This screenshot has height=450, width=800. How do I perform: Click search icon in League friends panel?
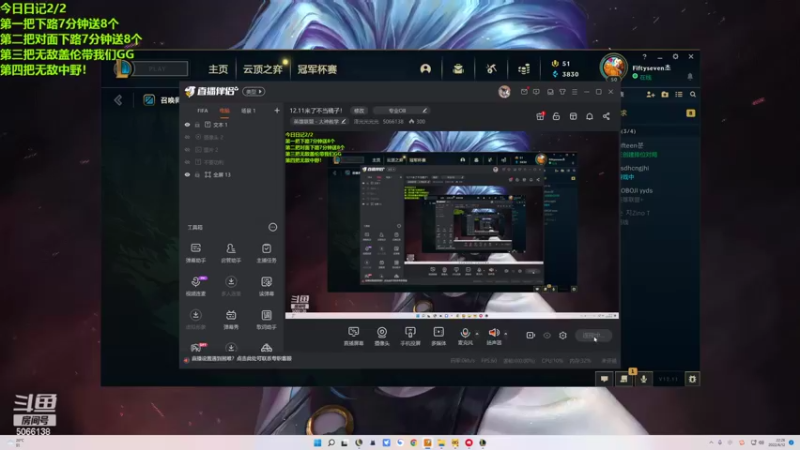[x=693, y=94]
